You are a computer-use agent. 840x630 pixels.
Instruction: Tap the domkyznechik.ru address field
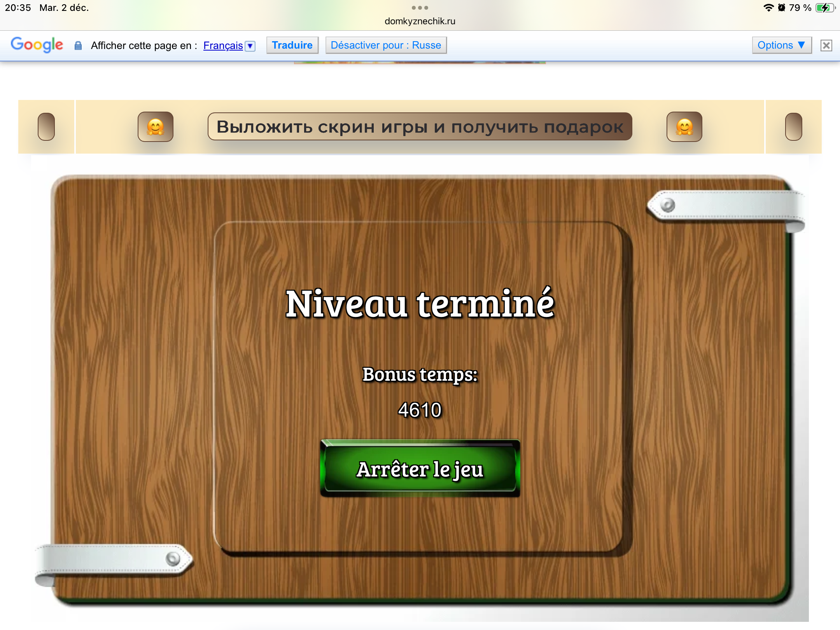tap(420, 21)
